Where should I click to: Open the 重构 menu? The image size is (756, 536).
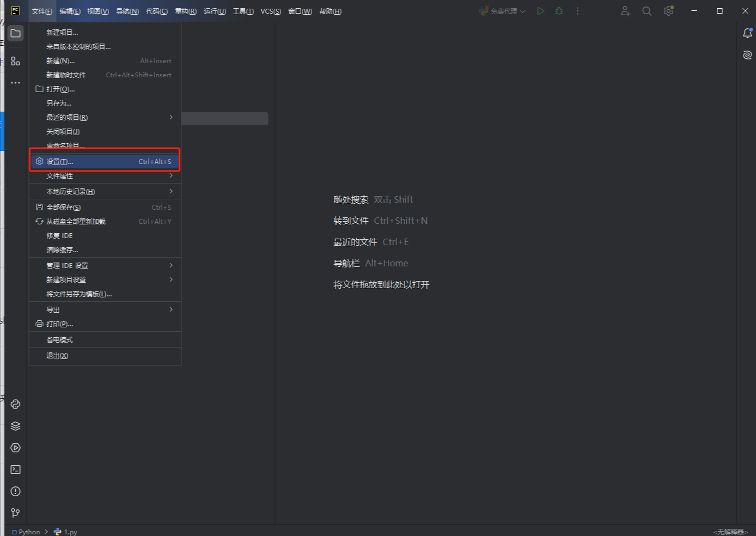click(x=186, y=11)
